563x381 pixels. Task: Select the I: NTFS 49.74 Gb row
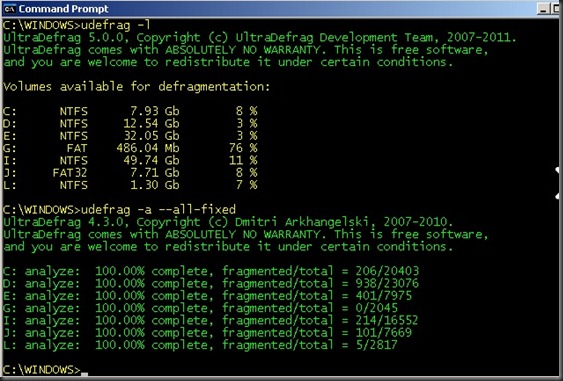coord(130,160)
